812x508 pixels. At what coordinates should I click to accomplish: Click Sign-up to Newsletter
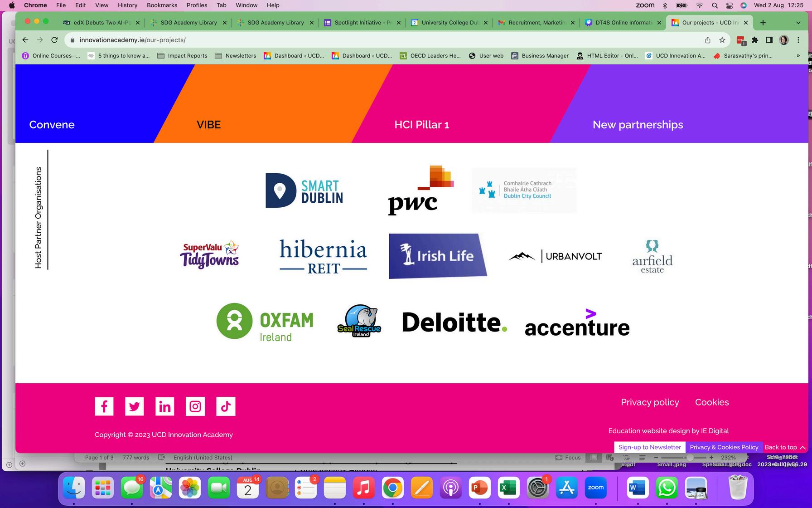tap(650, 447)
